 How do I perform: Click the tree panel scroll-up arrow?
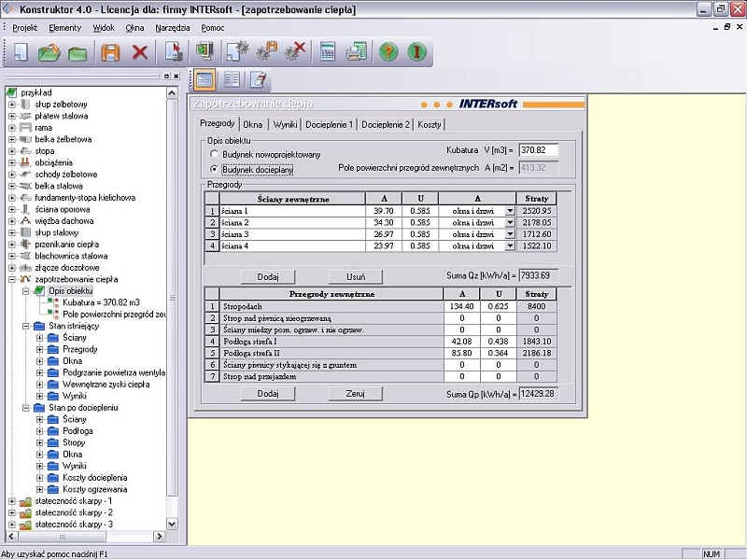pyautogui.click(x=172, y=92)
